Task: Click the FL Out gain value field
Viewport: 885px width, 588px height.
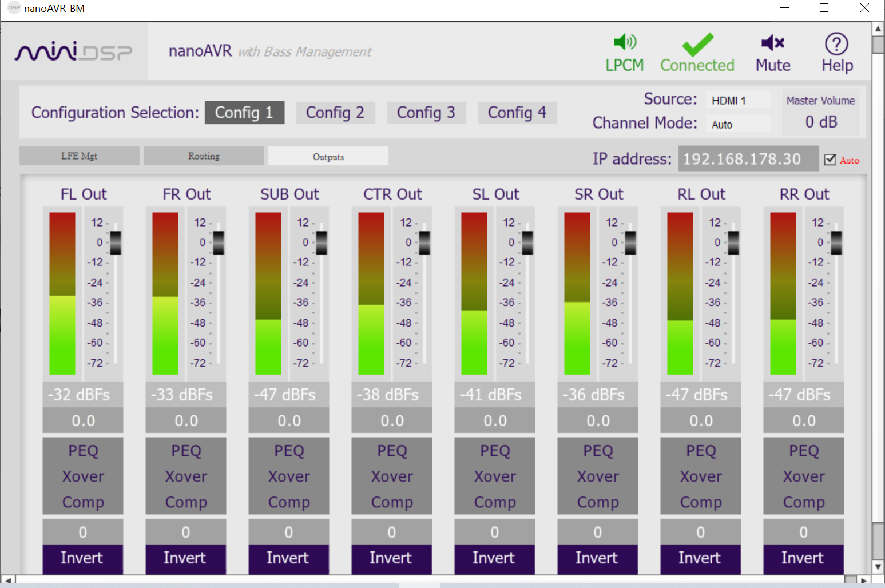Action: (x=83, y=420)
